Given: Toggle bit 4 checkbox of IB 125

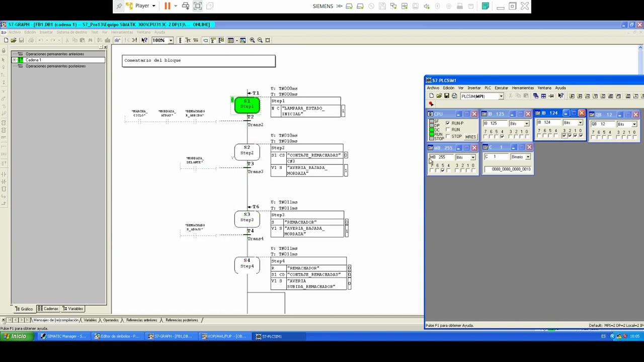Looking at the screenshot, I should (x=502, y=136).
